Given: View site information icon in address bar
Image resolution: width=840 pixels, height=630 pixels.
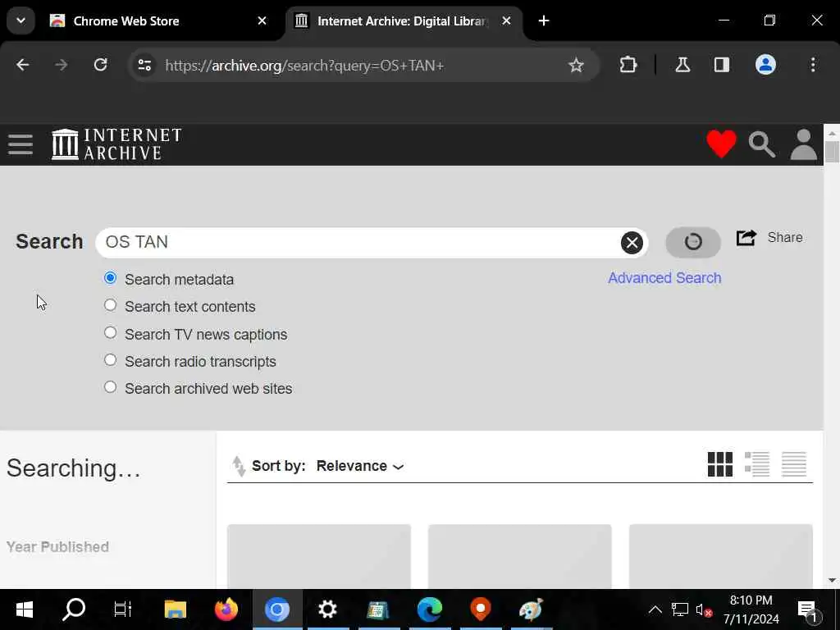Looking at the screenshot, I should 144,66.
